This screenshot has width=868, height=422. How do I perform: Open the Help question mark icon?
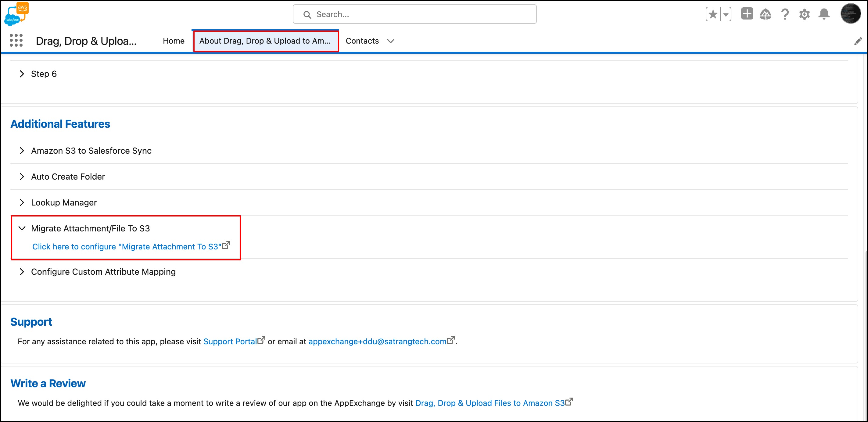pos(785,14)
